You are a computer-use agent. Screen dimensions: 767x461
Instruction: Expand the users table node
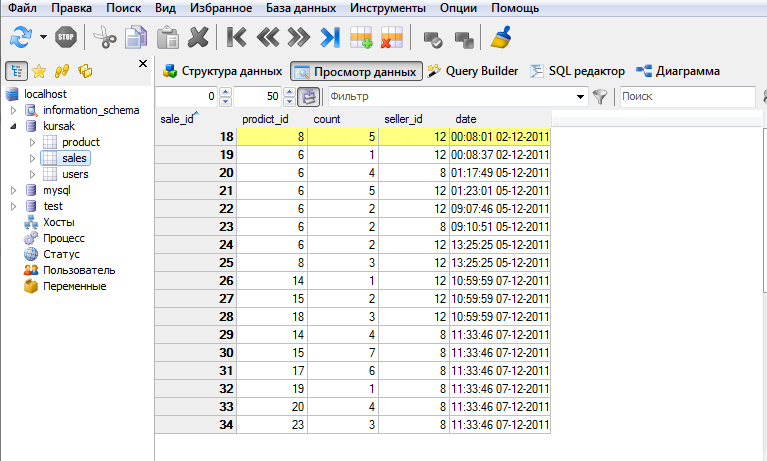32,174
